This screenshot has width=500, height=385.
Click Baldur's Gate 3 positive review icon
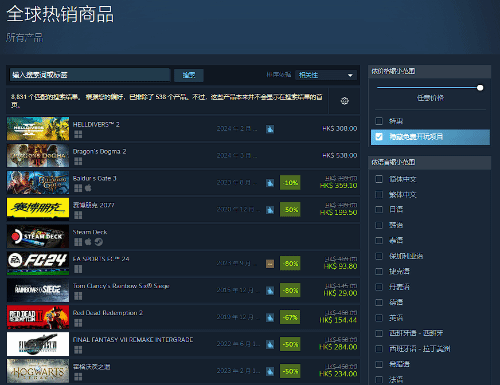tap(270, 183)
